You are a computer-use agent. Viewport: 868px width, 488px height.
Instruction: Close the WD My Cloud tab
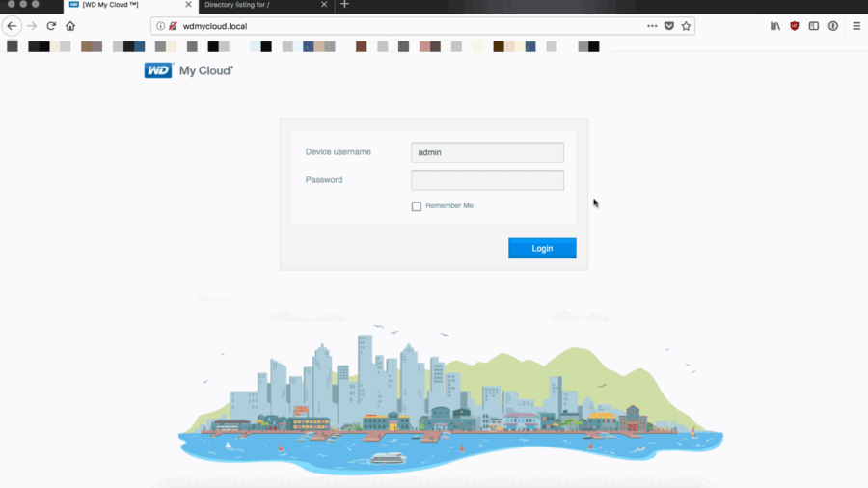click(188, 5)
